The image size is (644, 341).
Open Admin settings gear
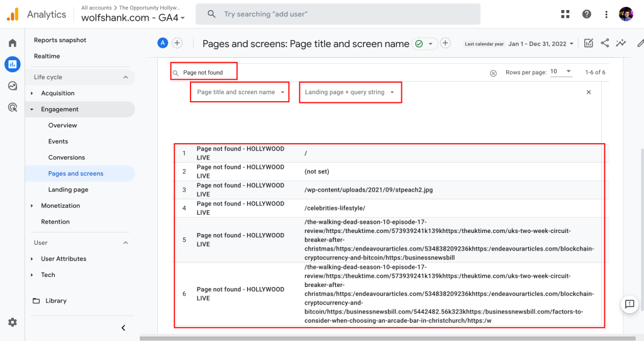pos(13,323)
